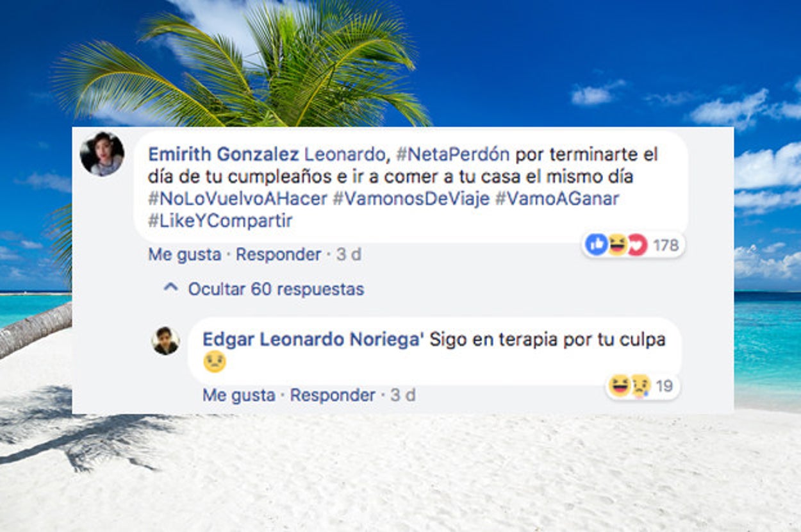801x532 pixels.
Task: Click the red heart reaction icon
Action: tap(637, 244)
